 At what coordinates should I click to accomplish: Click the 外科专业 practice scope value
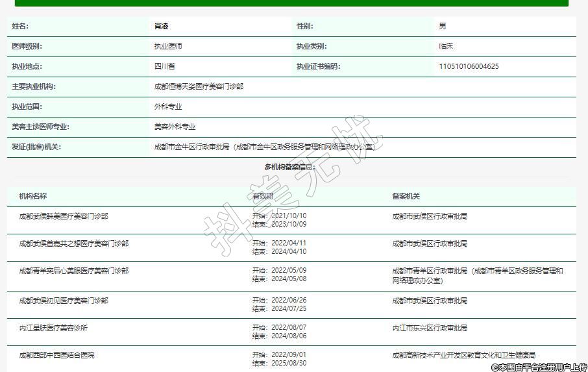pyautogui.click(x=167, y=106)
